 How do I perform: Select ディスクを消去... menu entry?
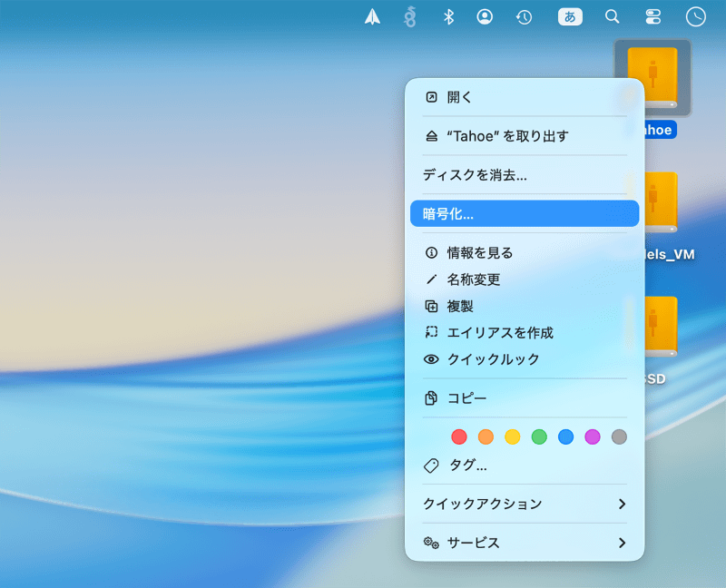click(525, 175)
